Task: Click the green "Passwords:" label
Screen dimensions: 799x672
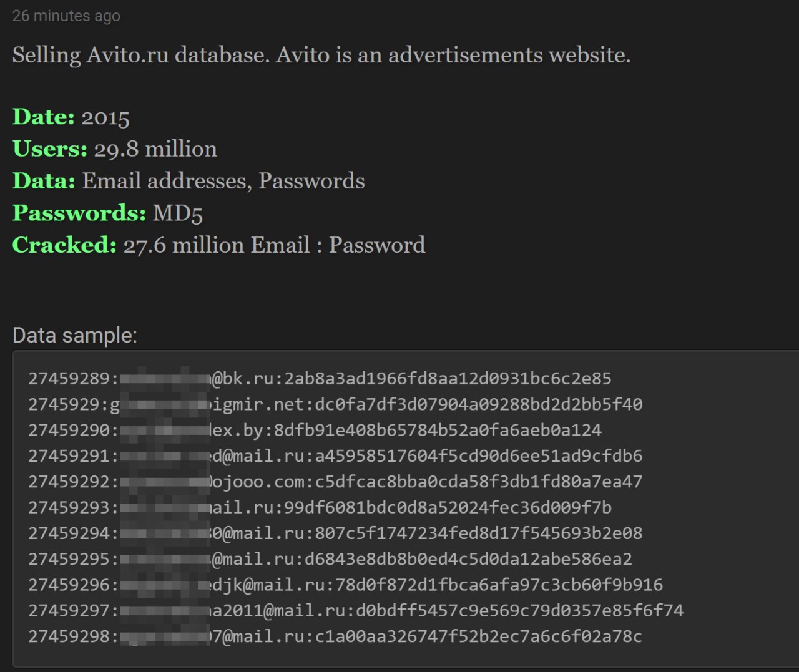Action: point(79,213)
